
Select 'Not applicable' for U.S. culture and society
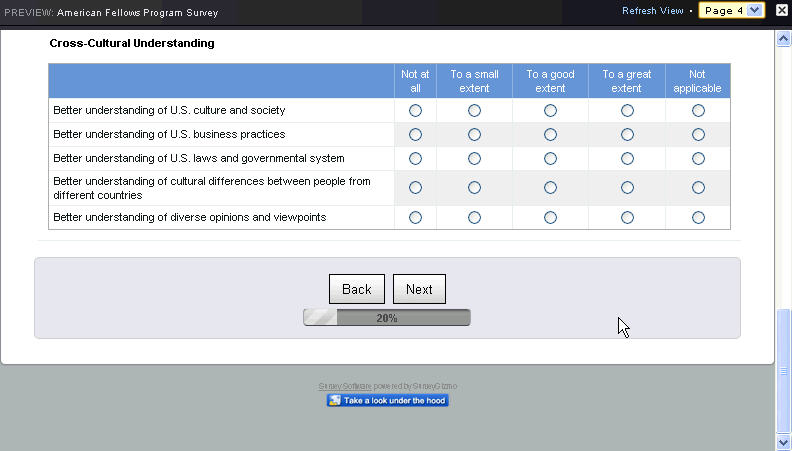[699, 111]
